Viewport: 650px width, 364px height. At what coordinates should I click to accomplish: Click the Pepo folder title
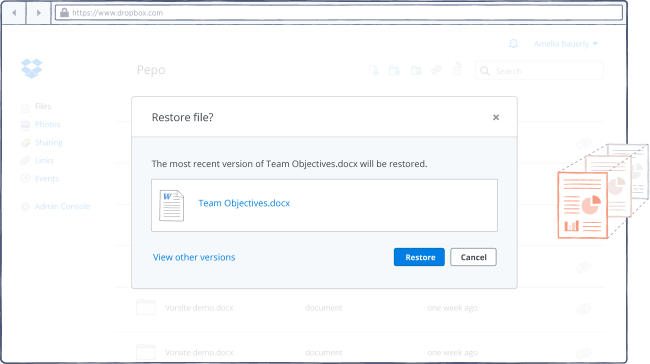tap(151, 70)
